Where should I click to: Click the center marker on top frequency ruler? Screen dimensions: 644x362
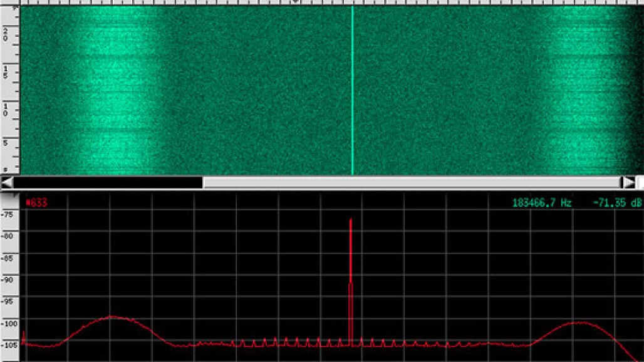pos(296,3)
